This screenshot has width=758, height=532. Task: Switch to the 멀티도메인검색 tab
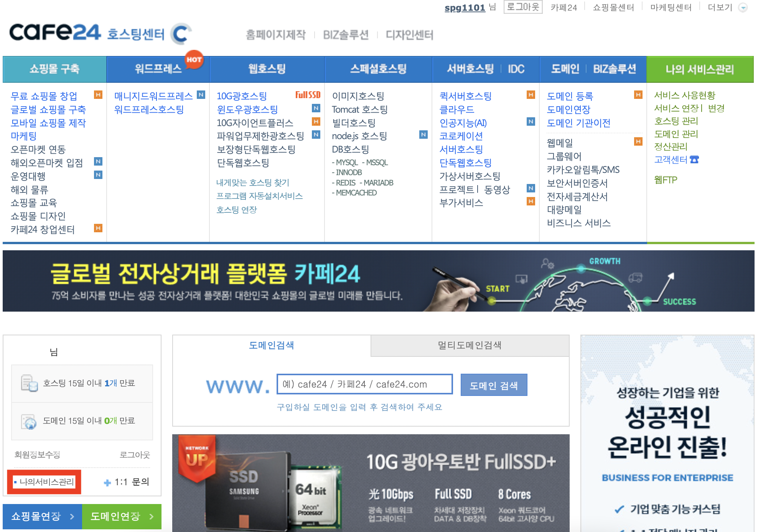(x=470, y=345)
